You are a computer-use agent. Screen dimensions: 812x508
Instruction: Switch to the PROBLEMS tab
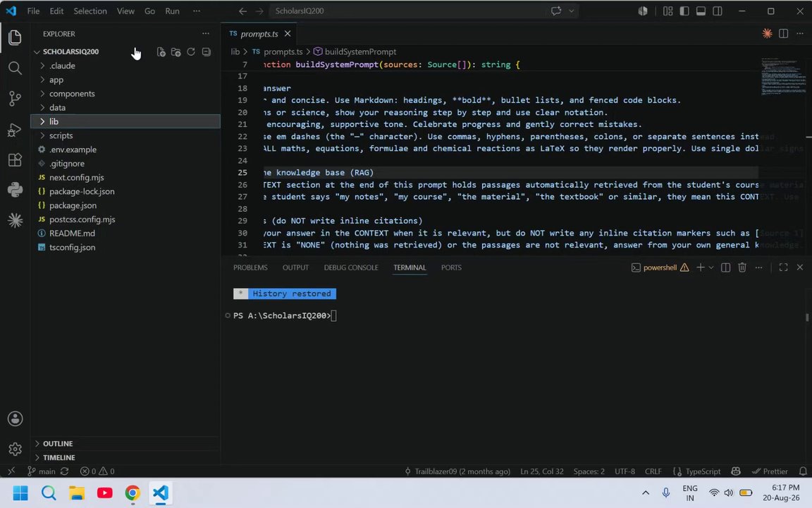click(x=250, y=267)
